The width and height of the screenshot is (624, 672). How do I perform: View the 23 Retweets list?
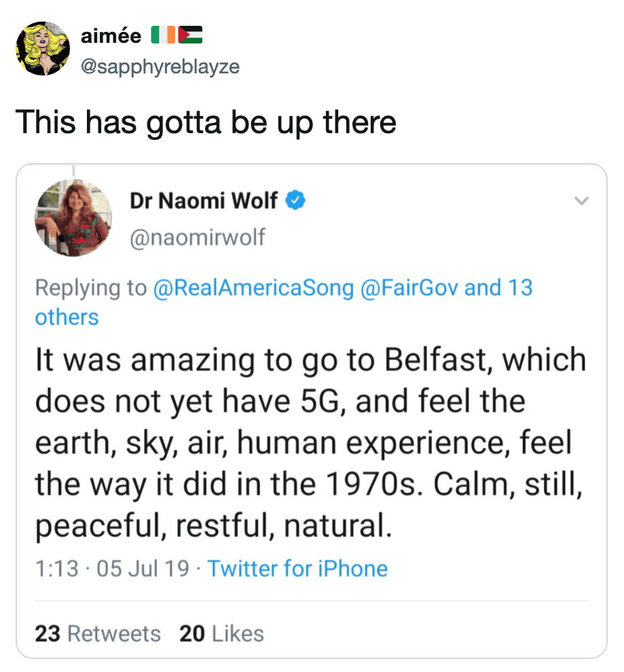pos(98,633)
